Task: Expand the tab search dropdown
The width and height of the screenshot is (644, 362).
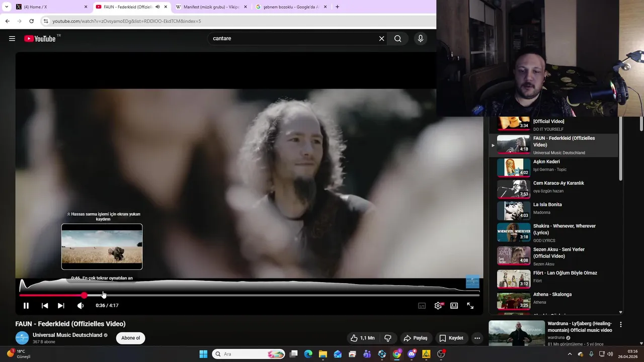Action: pos(7,7)
